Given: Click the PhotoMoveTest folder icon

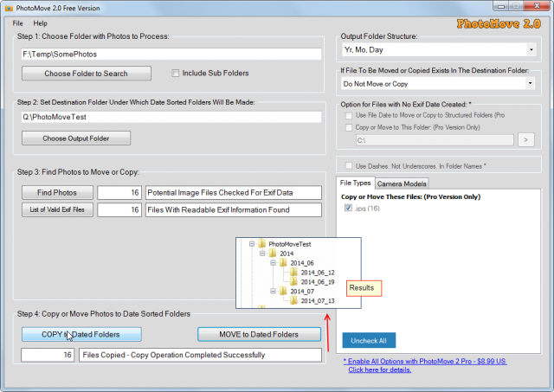Looking at the screenshot, I should 262,244.
